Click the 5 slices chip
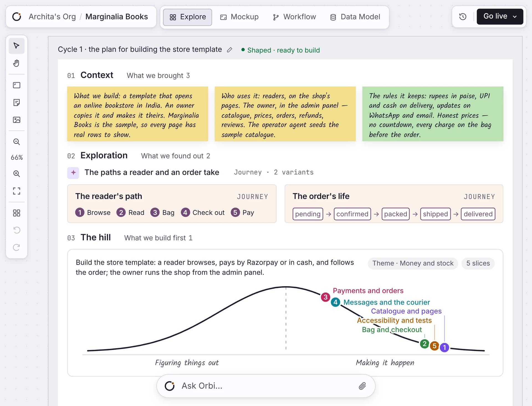Viewport: 532px width, 406px height. tap(478, 263)
